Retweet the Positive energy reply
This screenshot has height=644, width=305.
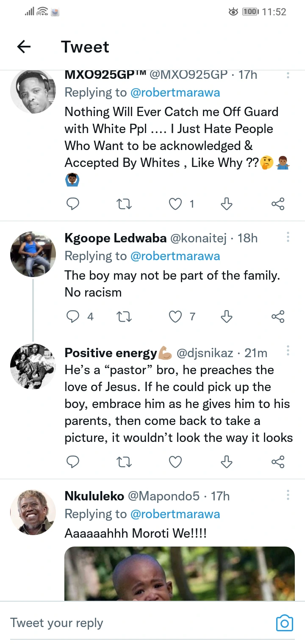(x=124, y=462)
